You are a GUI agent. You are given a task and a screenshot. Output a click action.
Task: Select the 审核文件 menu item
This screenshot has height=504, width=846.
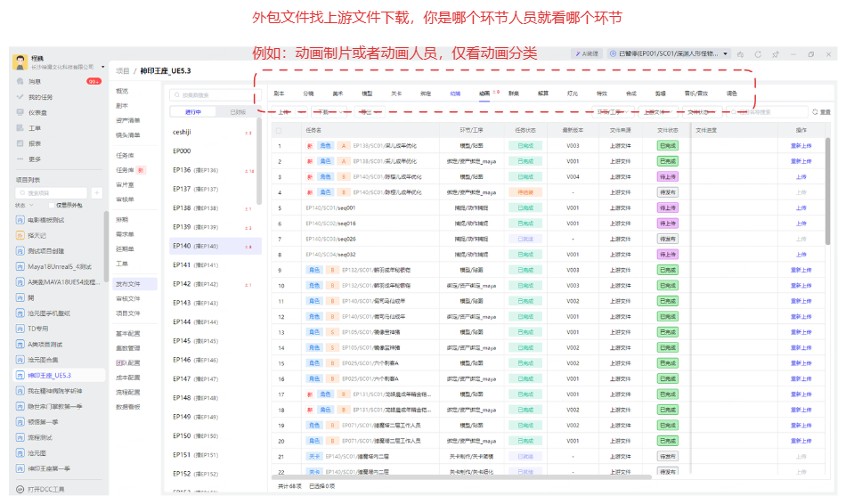[x=127, y=298]
